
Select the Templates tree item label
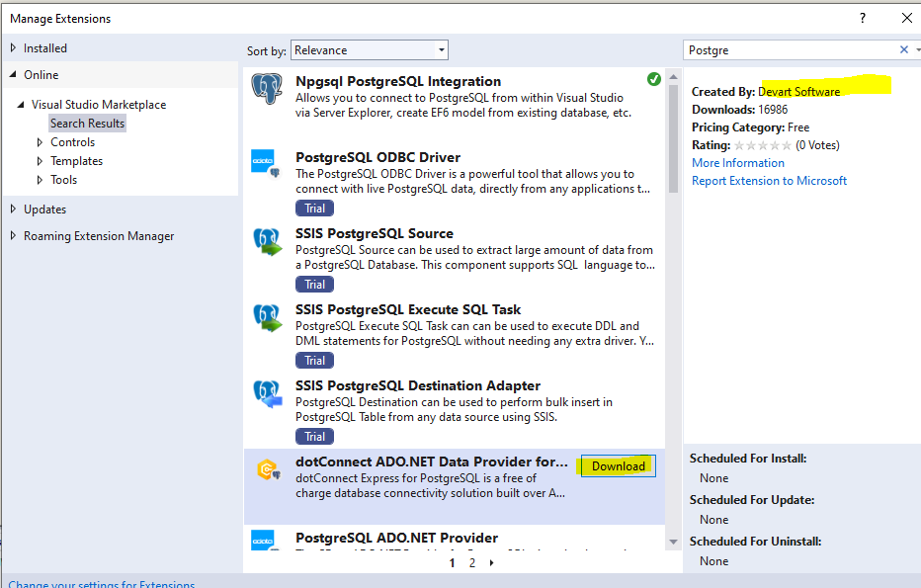click(76, 161)
